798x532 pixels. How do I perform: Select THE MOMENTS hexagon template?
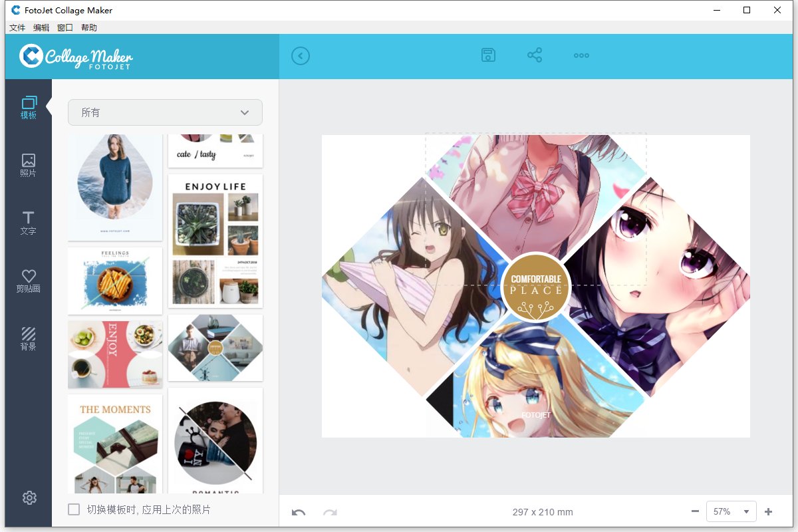115,444
